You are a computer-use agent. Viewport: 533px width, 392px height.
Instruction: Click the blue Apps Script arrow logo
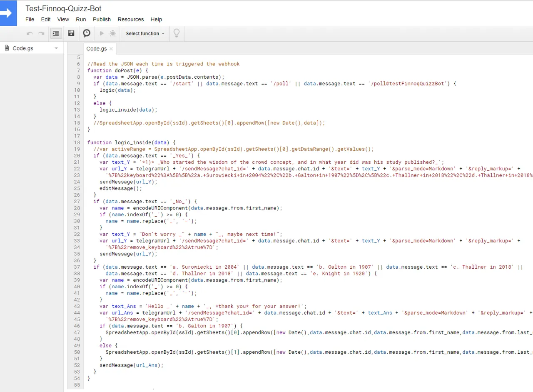click(x=8, y=13)
